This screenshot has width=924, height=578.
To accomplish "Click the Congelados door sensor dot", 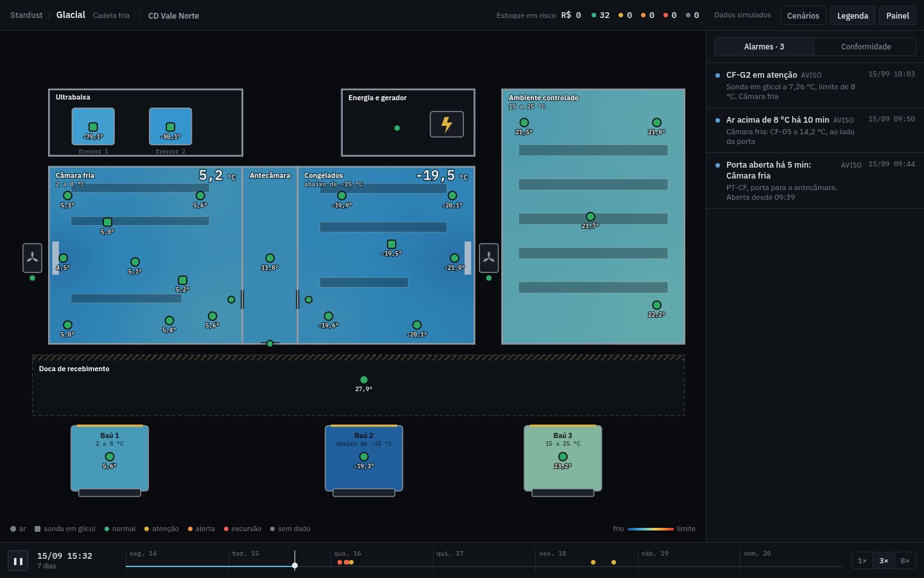I will coord(309,300).
